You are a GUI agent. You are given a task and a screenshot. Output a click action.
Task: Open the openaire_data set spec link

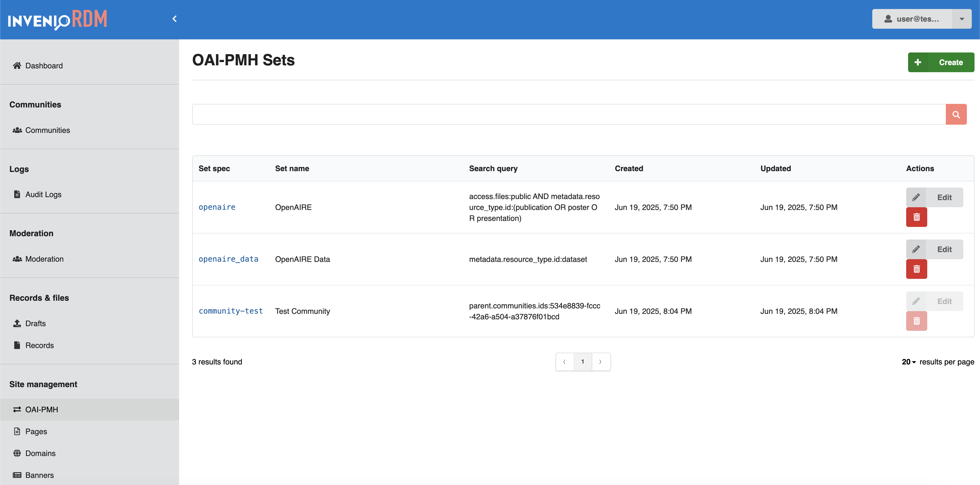(228, 259)
